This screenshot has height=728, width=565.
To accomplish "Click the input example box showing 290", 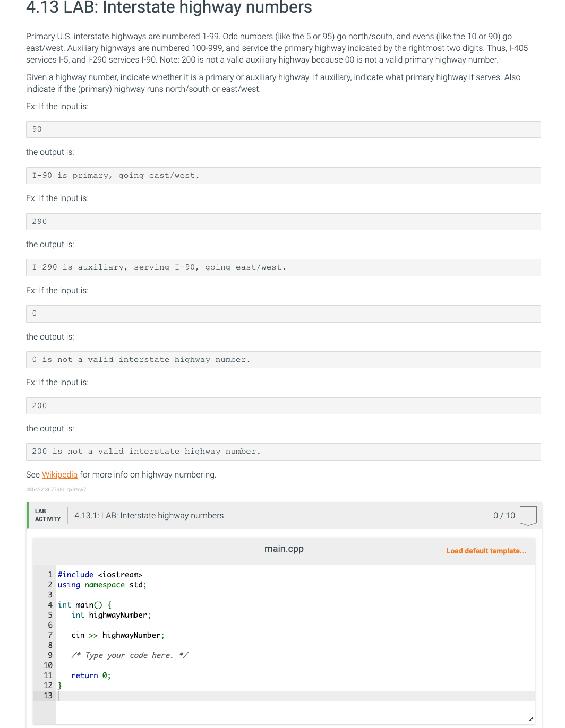I will 284,222.
